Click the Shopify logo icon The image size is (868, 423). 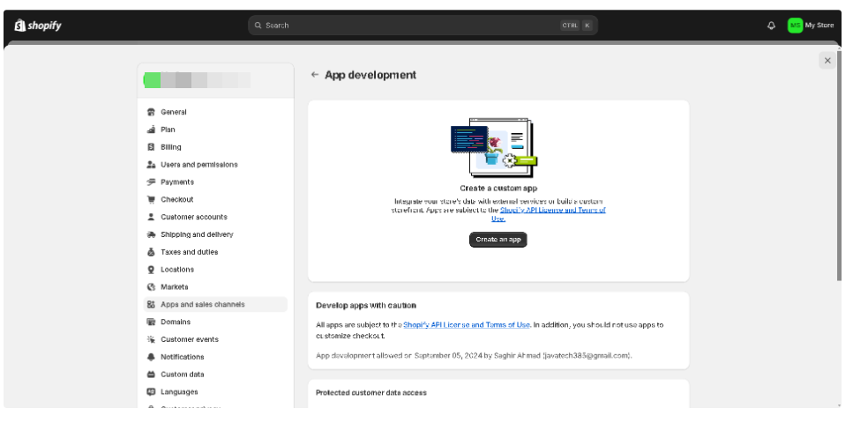click(x=19, y=26)
